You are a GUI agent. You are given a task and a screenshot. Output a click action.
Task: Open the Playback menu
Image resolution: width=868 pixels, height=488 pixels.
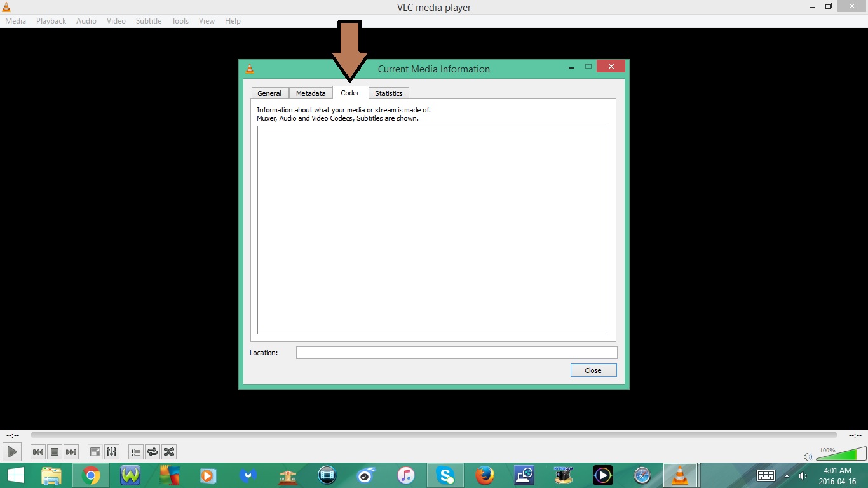click(51, 21)
